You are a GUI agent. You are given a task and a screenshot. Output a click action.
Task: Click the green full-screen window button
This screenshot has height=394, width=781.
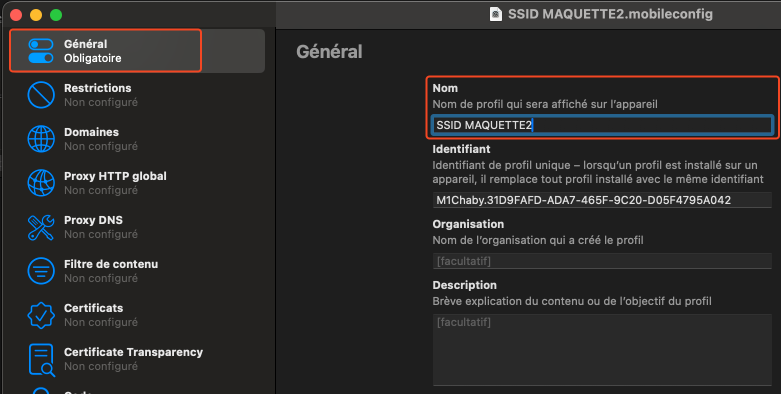point(56,15)
